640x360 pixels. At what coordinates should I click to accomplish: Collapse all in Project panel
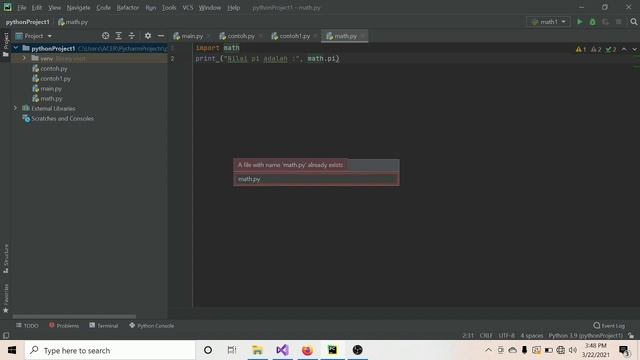coord(131,36)
